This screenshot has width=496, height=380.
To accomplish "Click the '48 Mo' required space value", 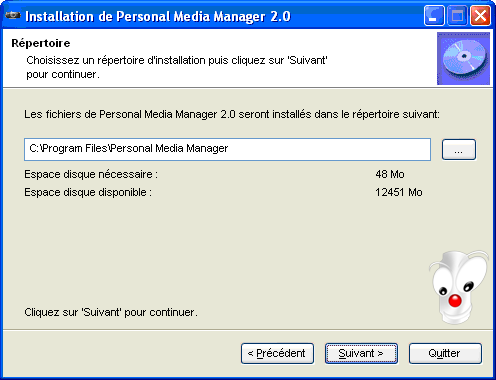I will point(390,174).
